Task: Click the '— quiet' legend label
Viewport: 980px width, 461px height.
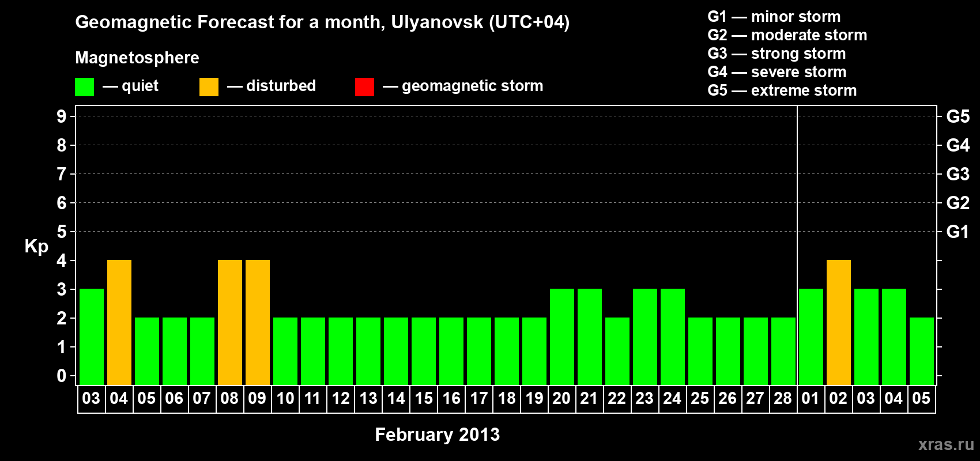Action: pyautogui.click(x=130, y=86)
